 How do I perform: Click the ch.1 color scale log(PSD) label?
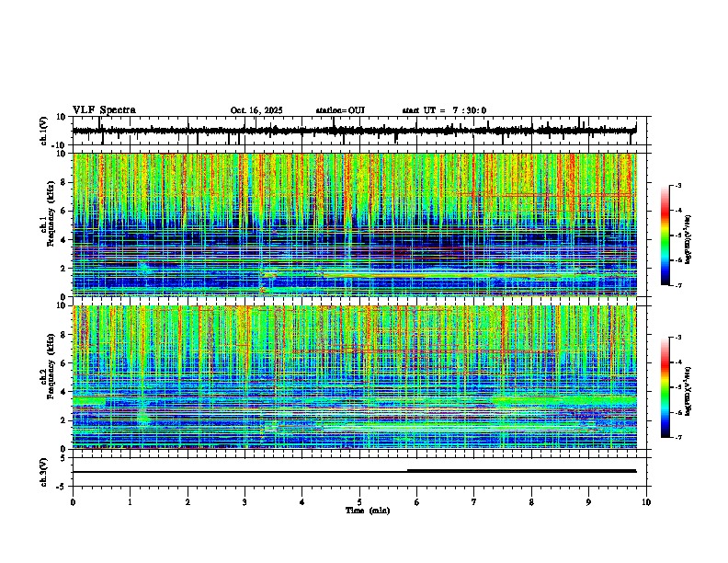(688, 240)
